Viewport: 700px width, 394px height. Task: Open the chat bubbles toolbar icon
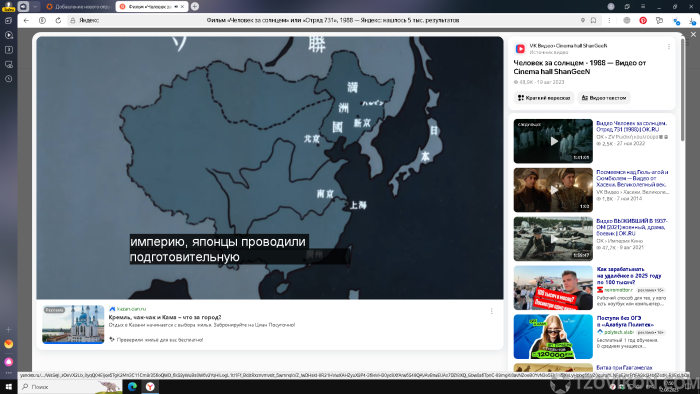click(x=659, y=21)
